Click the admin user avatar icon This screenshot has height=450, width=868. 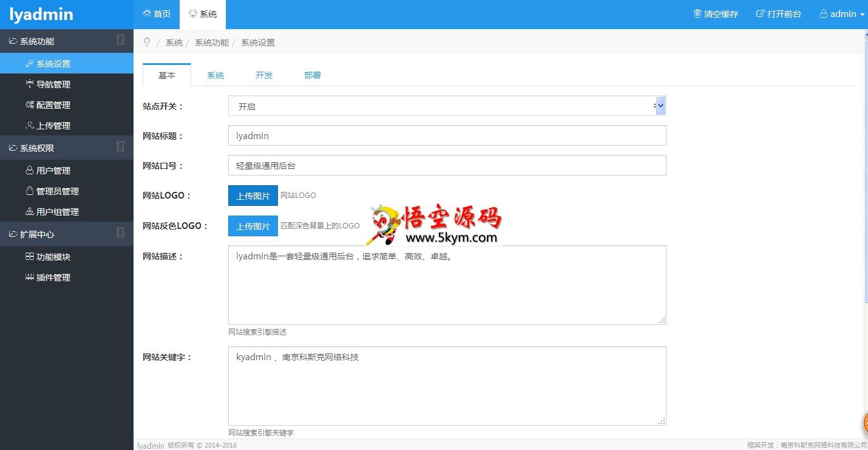pyautogui.click(x=824, y=13)
